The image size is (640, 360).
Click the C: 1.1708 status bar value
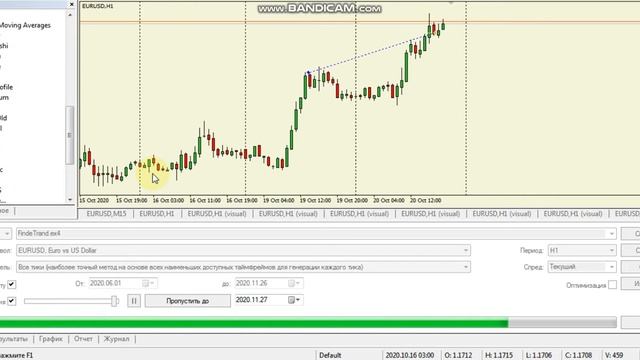point(579,355)
